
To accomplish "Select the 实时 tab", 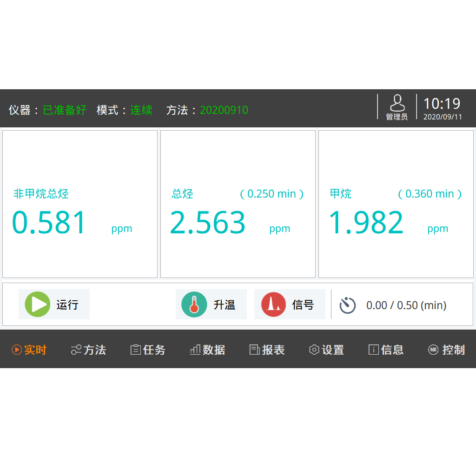I will (x=29, y=350).
